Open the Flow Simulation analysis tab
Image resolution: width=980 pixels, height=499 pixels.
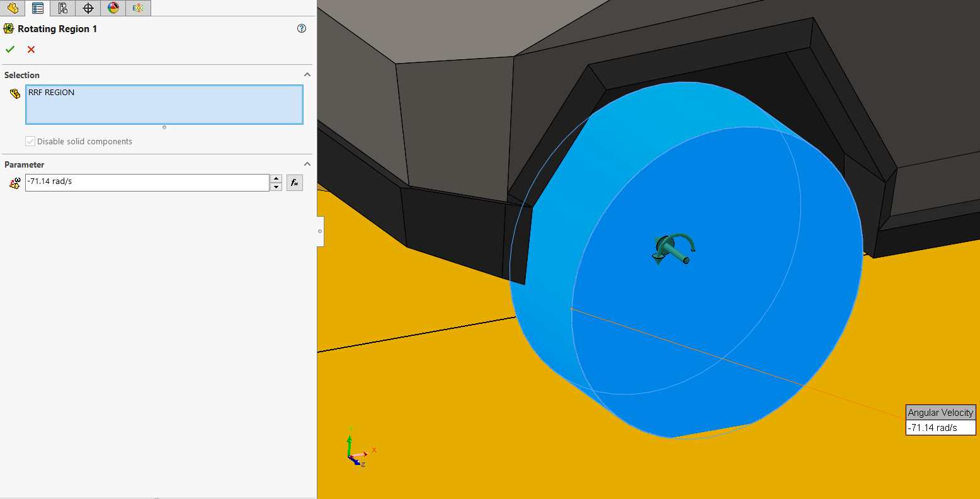(x=138, y=8)
